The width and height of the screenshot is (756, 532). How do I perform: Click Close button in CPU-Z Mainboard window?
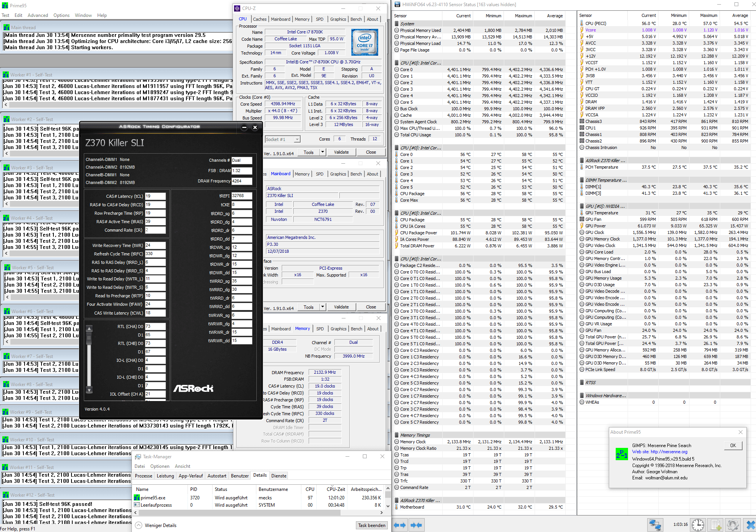(x=371, y=307)
